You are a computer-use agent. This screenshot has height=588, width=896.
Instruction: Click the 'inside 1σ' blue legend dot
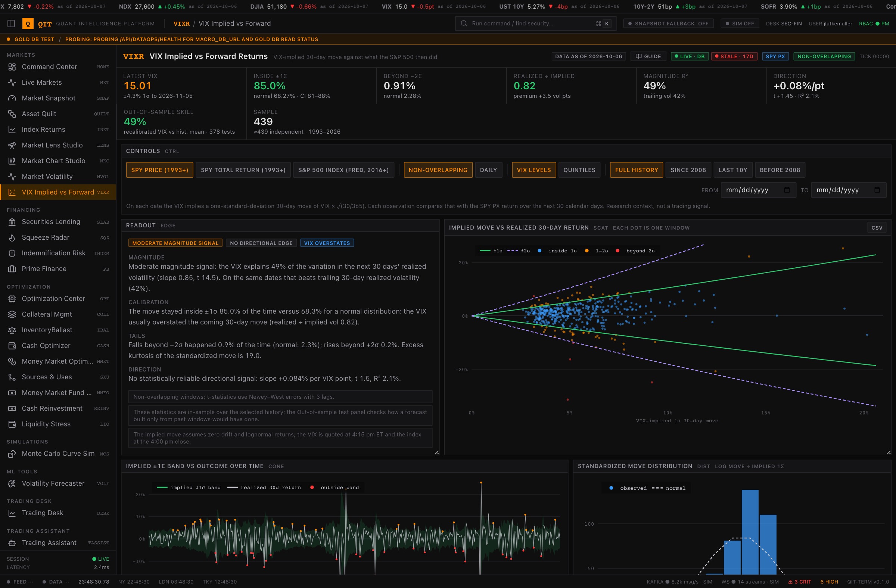click(x=539, y=251)
